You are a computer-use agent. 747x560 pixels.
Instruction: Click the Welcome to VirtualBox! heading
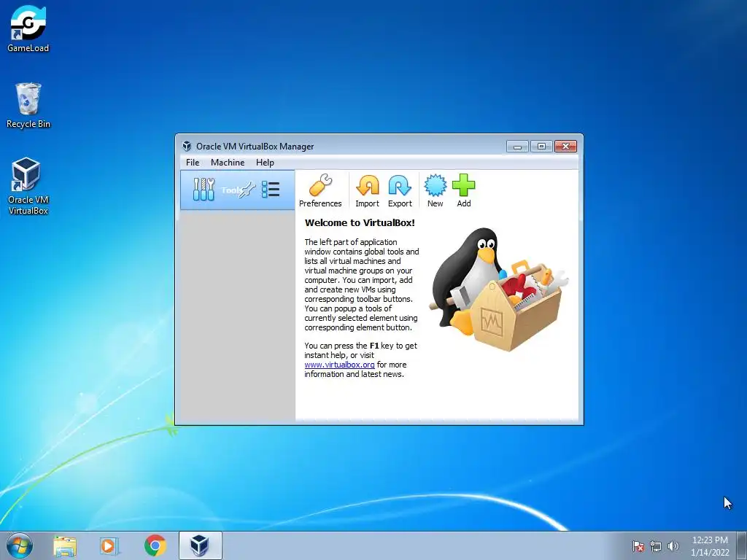coord(360,222)
